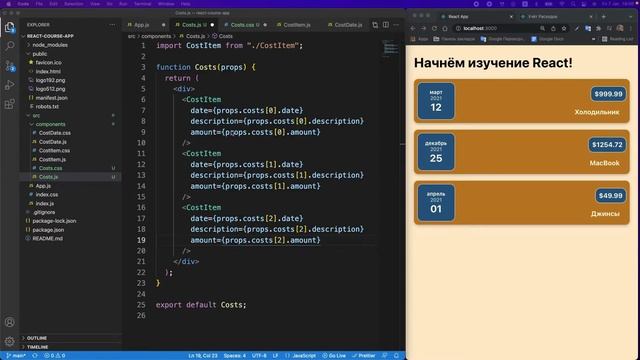The height and width of the screenshot is (360, 640).
Task: Switch to the App.js editor tab
Action: pos(146,25)
